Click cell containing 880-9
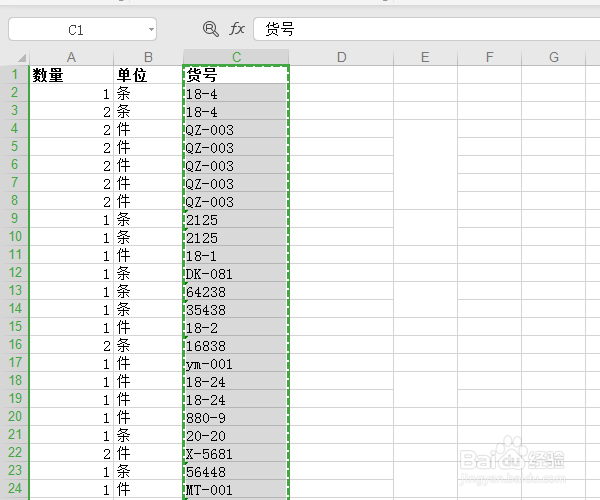Viewport: 600px width, 500px height. 236,417
